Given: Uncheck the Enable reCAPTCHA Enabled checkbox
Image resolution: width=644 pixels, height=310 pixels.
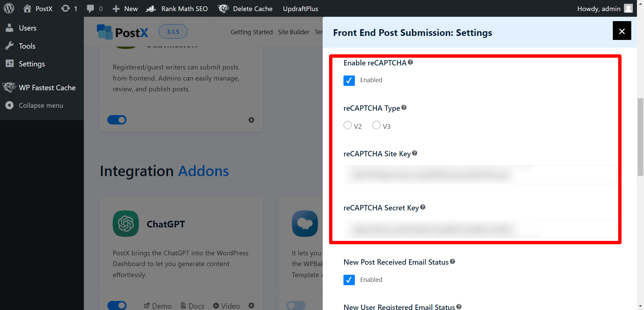Looking at the screenshot, I should [x=349, y=81].
